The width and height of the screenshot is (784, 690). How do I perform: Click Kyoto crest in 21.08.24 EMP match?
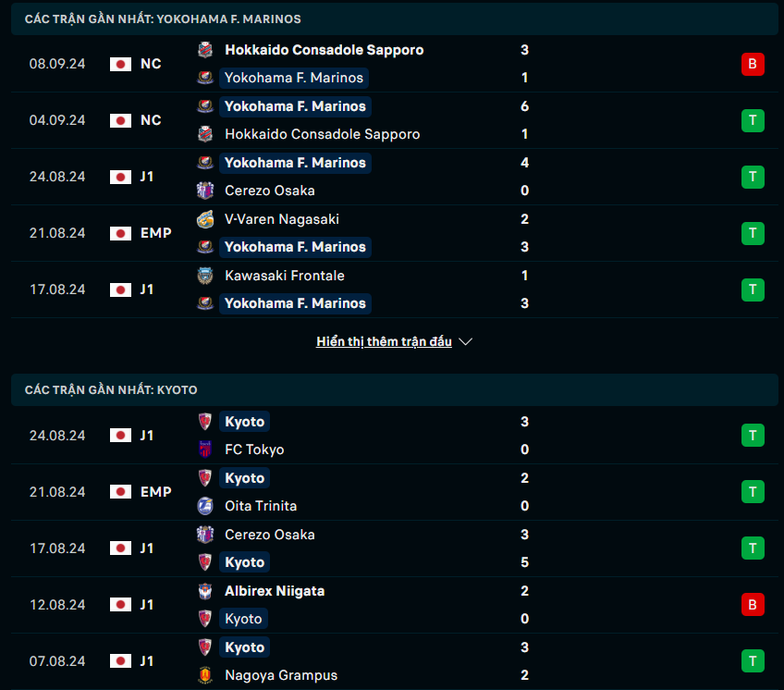point(205,478)
